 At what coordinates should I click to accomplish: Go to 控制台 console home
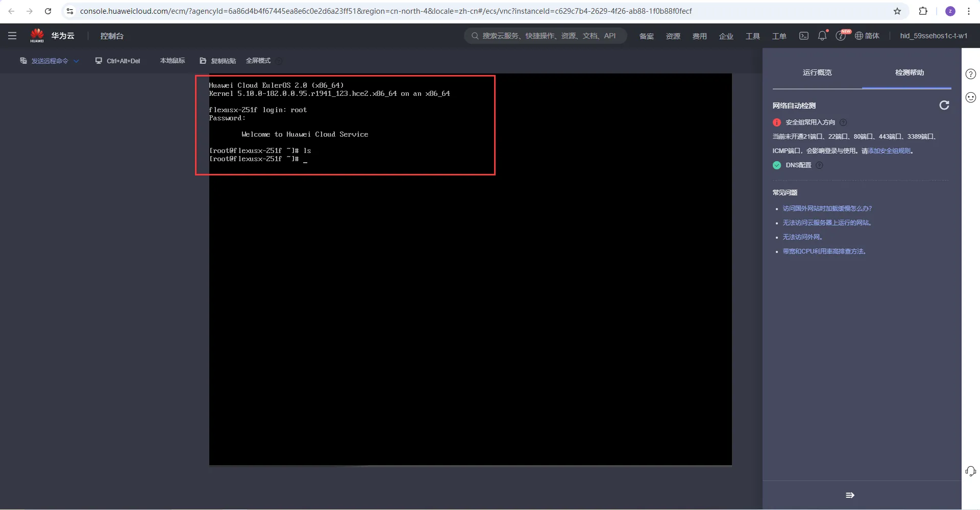click(112, 36)
